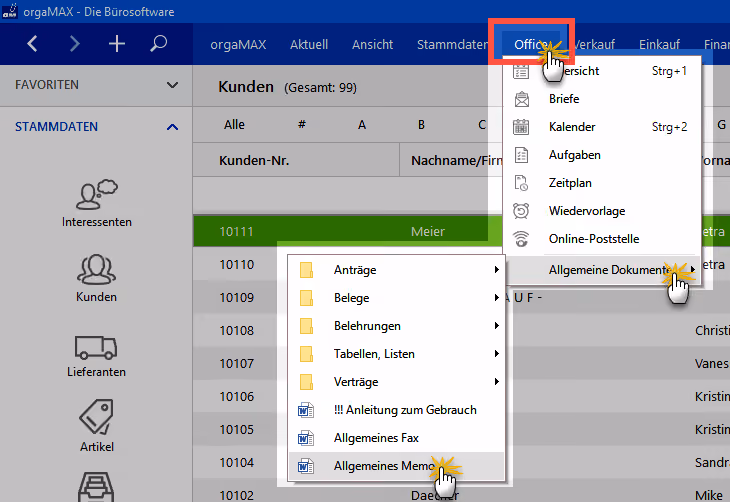The width and height of the screenshot is (730, 502).
Task: Open the Stammdaten menu
Action: 452,45
